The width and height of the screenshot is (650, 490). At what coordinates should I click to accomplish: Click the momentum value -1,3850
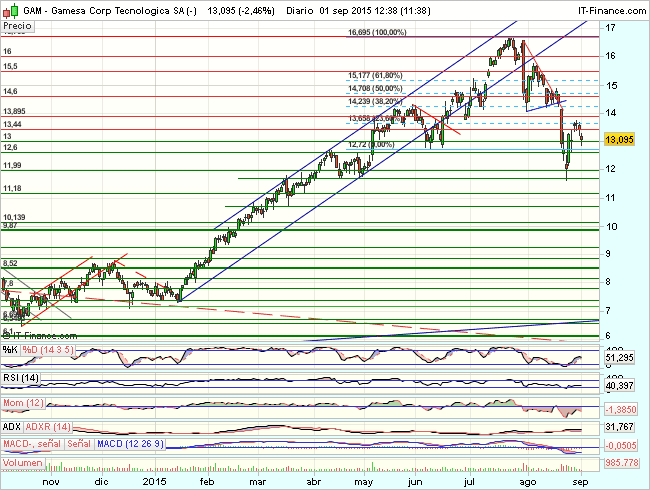(621, 410)
